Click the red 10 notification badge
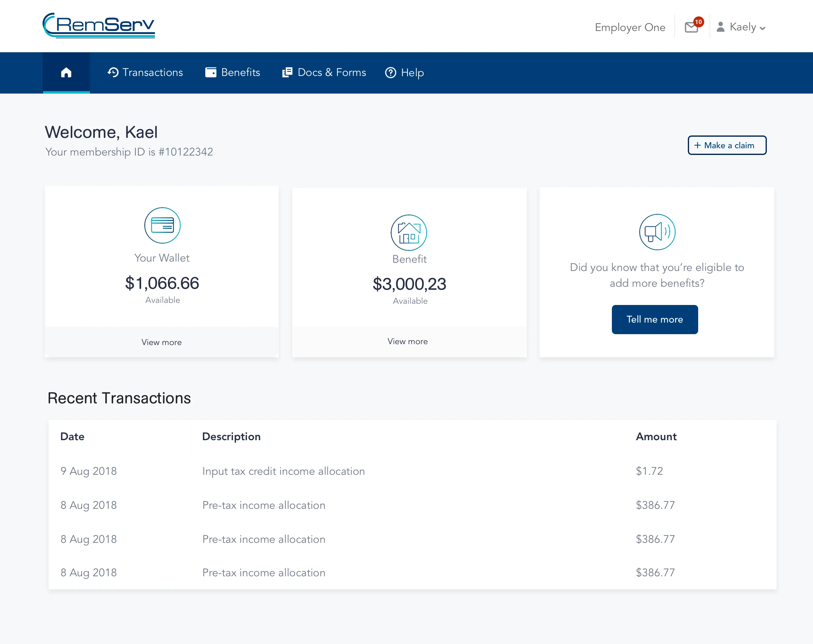Image resolution: width=813 pixels, height=644 pixels. point(698,22)
